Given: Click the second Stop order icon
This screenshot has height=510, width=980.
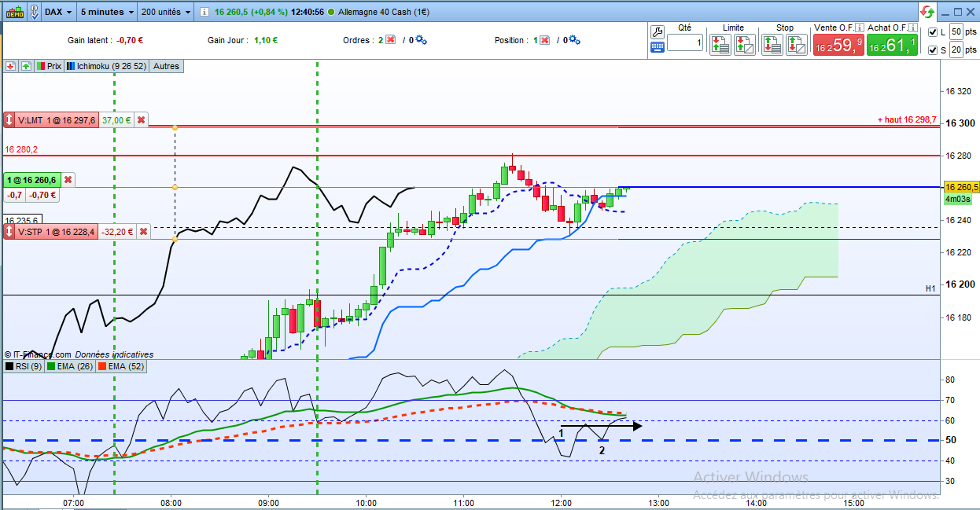Looking at the screenshot, I should [797, 44].
